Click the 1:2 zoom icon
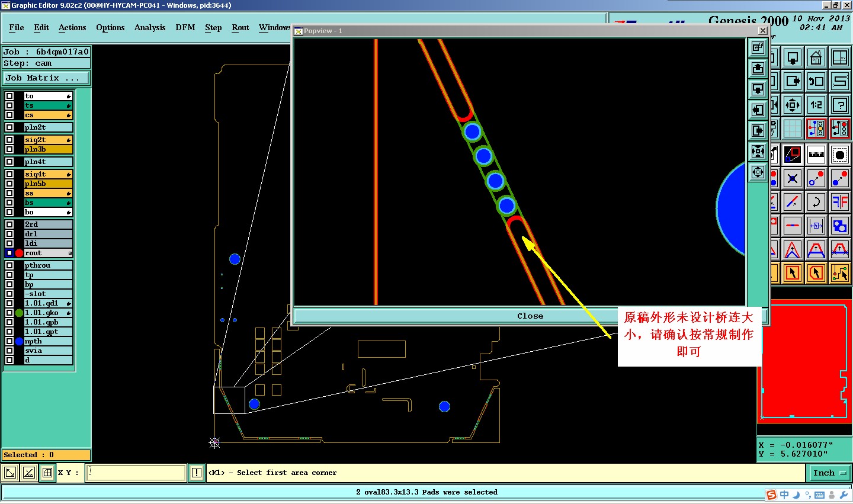Viewport: 853px width, 504px height. (x=816, y=105)
